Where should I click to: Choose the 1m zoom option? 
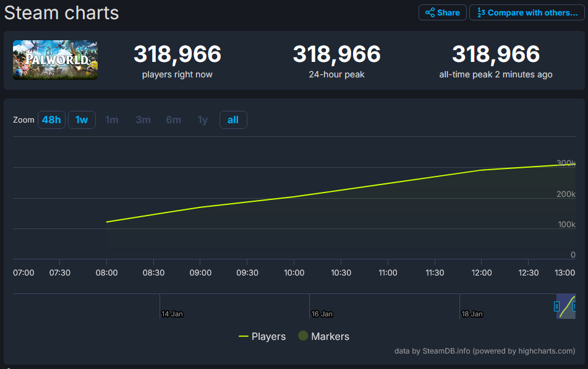coord(112,119)
